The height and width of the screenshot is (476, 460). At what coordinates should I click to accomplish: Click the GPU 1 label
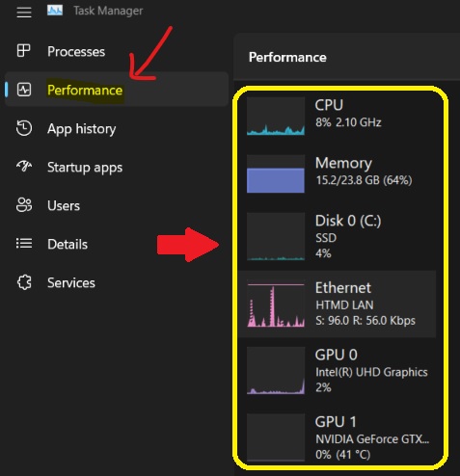click(x=336, y=422)
